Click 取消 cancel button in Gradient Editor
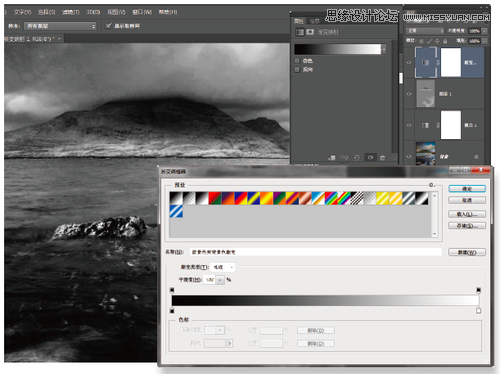This screenshot has width=500, height=374. coord(467,200)
